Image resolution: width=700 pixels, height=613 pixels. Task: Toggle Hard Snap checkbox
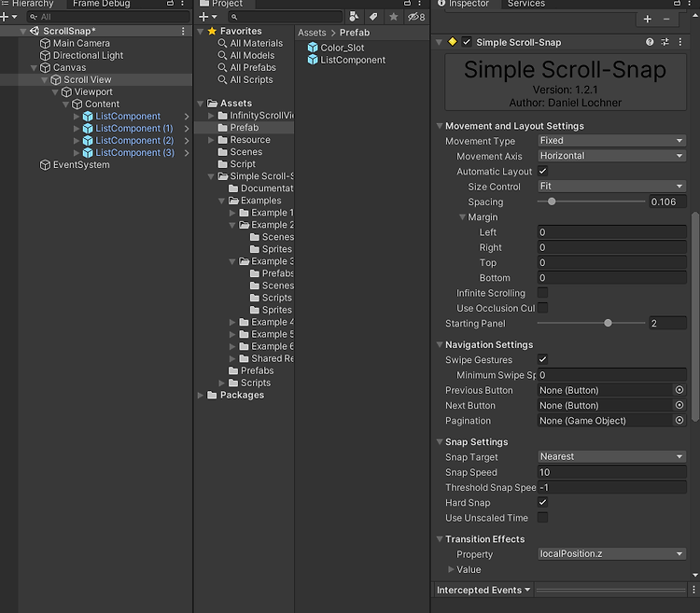pyautogui.click(x=543, y=502)
